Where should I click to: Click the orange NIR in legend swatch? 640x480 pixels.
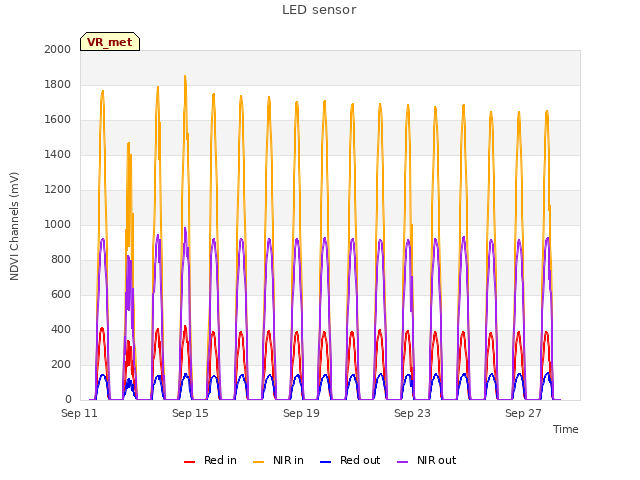pos(259,462)
